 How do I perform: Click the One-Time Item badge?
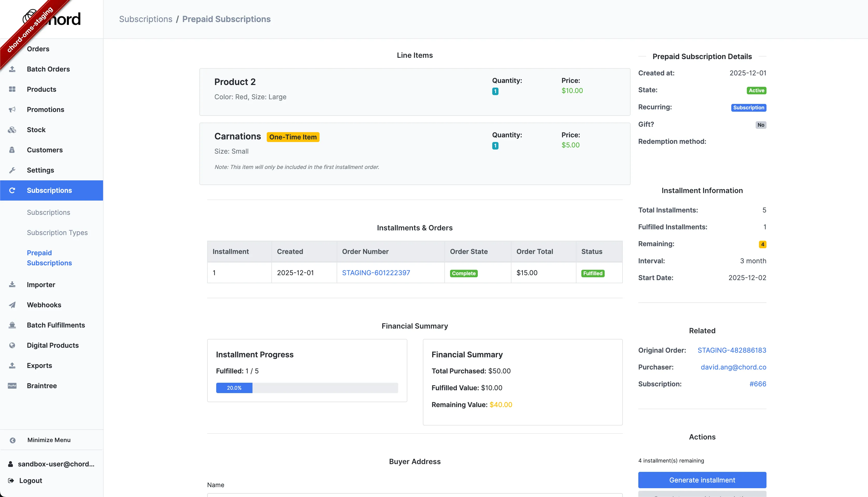[293, 137]
